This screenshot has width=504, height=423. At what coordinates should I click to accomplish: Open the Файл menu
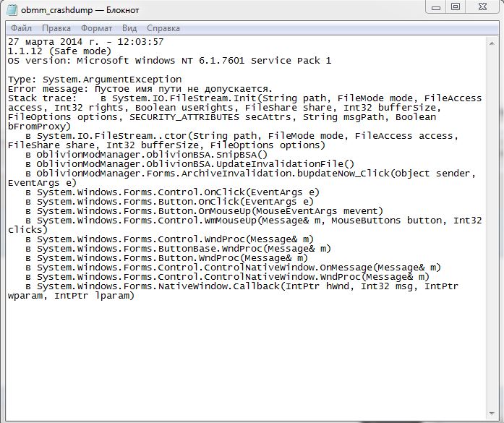tap(21, 28)
